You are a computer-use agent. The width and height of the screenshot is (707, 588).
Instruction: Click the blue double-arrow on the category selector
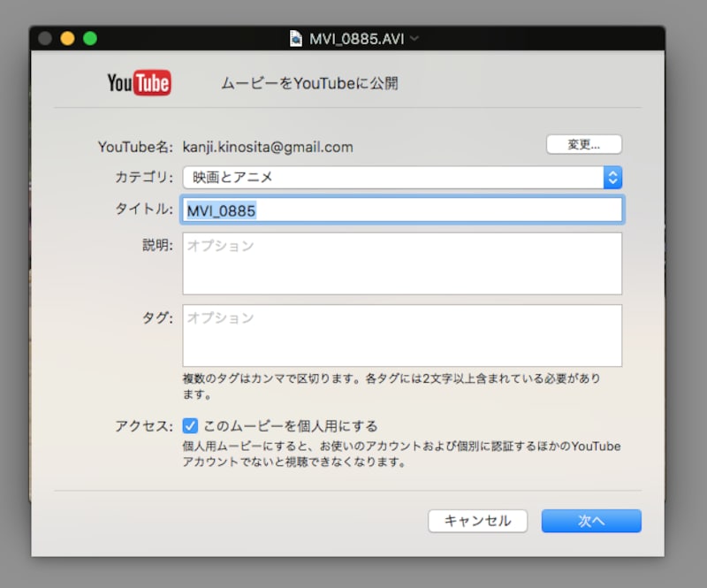pos(613,177)
